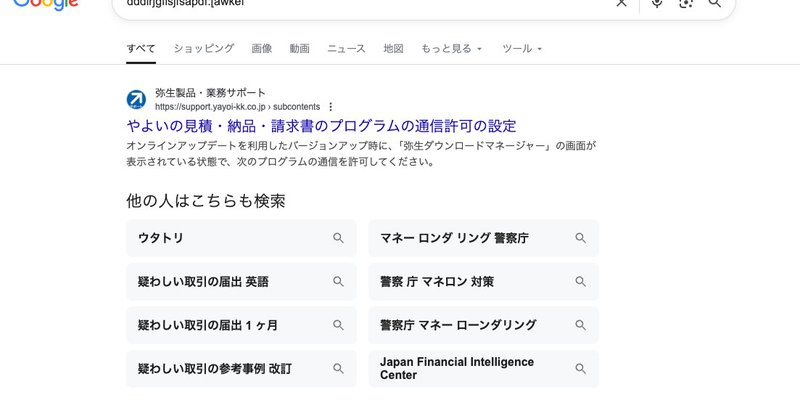This screenshot has height=419, width=800.
Task: Click the magnifier search submit icon
Action: [714, 3]
